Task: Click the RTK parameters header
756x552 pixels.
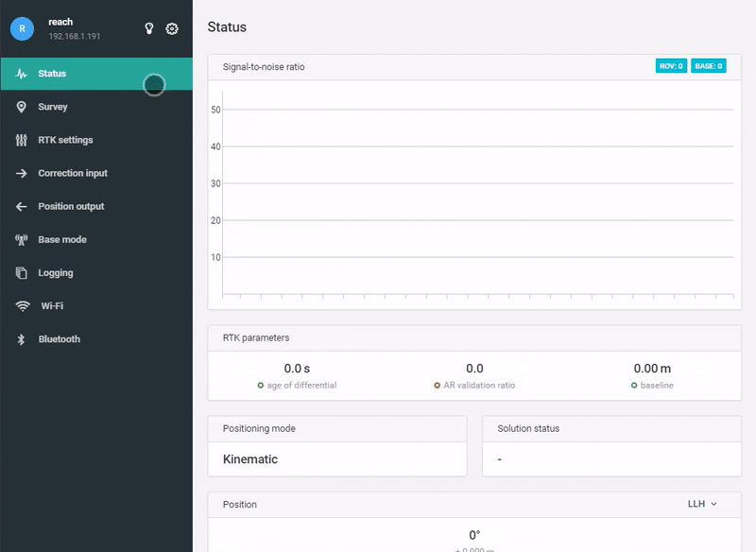Action: point(256,338)
